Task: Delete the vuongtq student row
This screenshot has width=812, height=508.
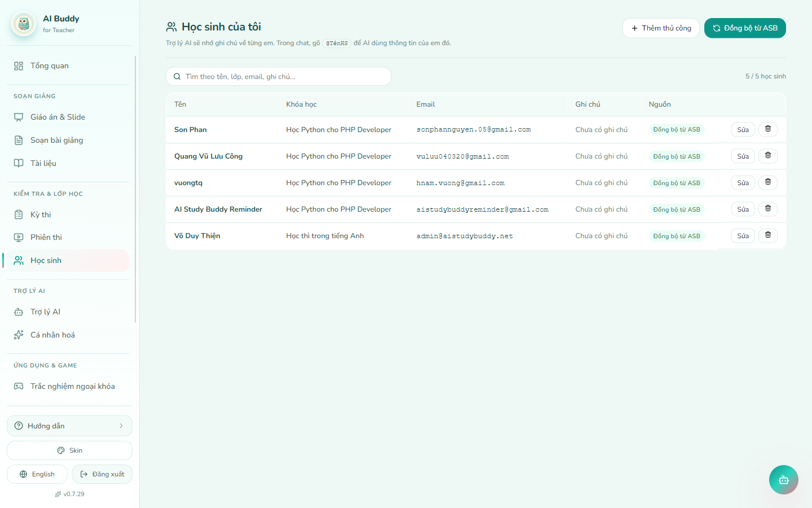Action: (x=768, y=182)
